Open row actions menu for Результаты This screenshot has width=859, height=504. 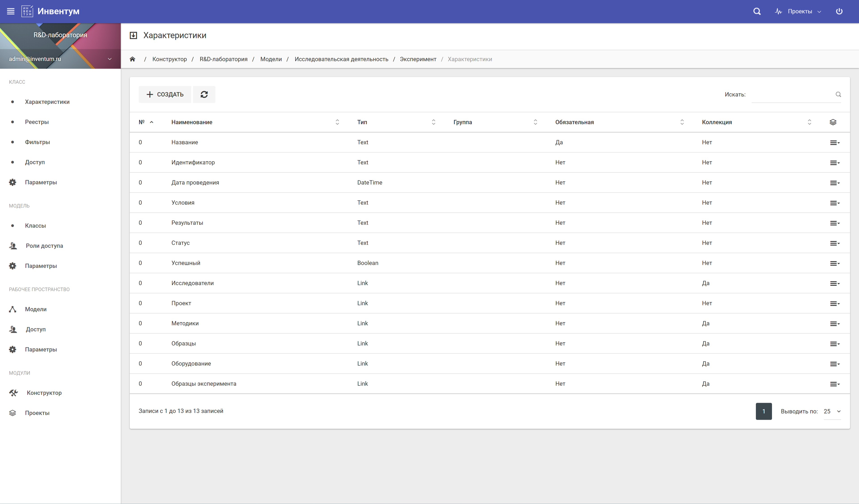(x=834, y=223)
